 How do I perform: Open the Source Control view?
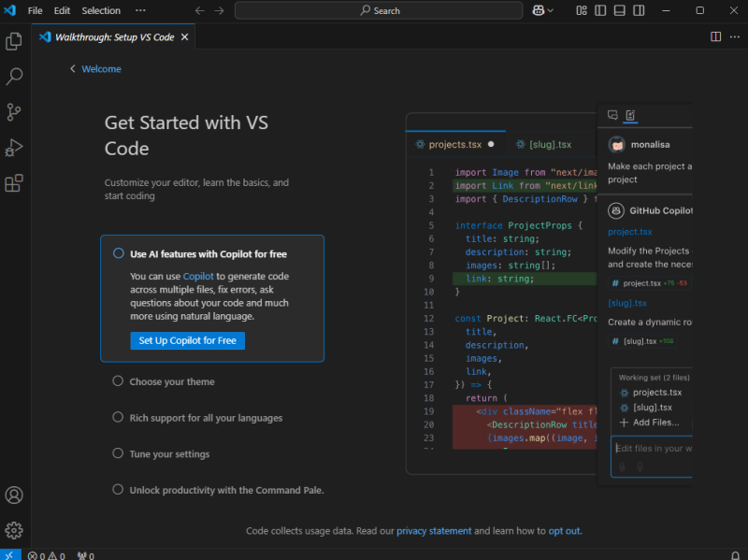click(x=14, y=112)
